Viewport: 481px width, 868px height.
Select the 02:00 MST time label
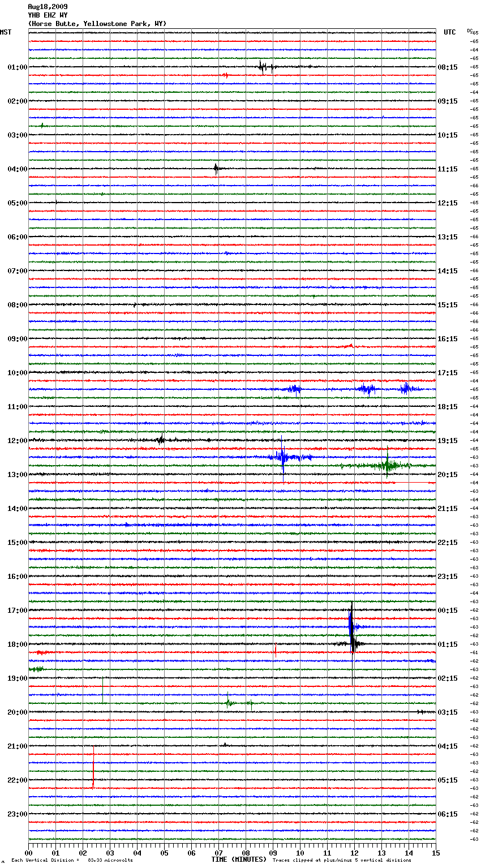(x=17, y=101)
